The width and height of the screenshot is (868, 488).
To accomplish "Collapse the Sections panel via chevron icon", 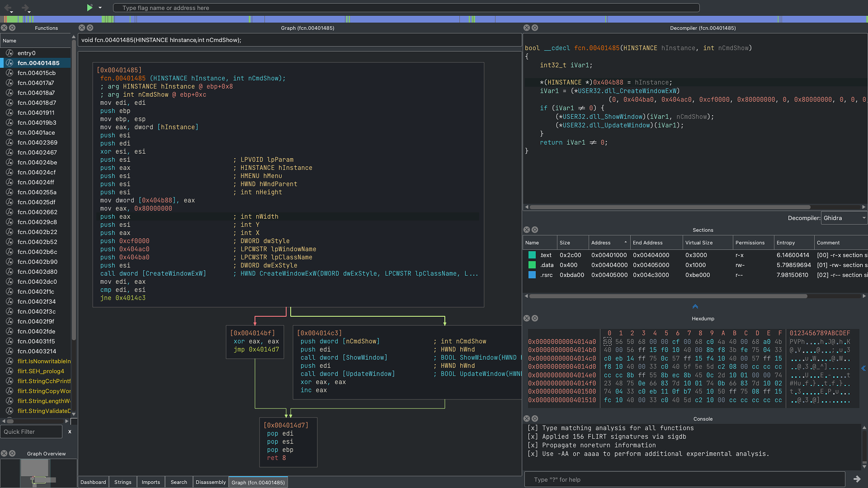I will point(695,306).
